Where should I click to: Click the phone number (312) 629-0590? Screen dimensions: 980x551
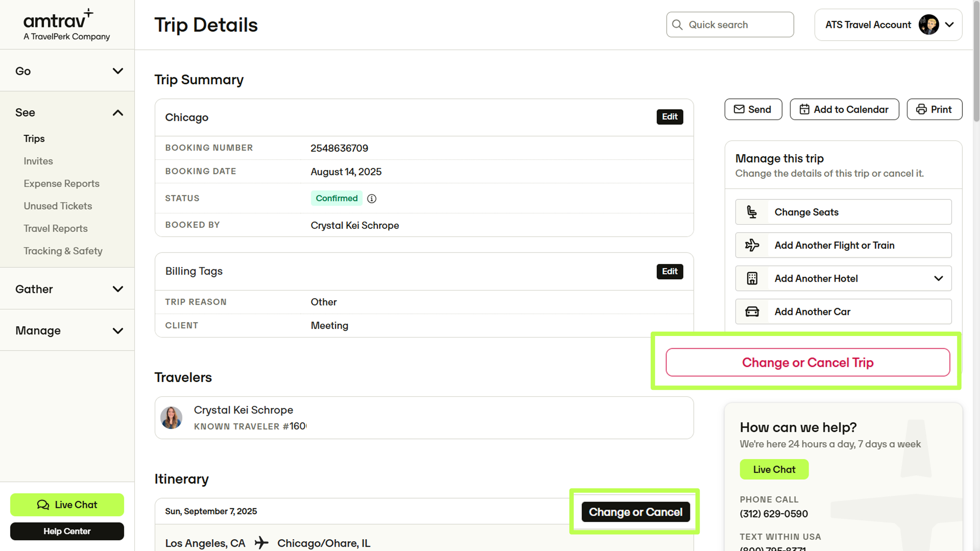(x=774, y=514)
